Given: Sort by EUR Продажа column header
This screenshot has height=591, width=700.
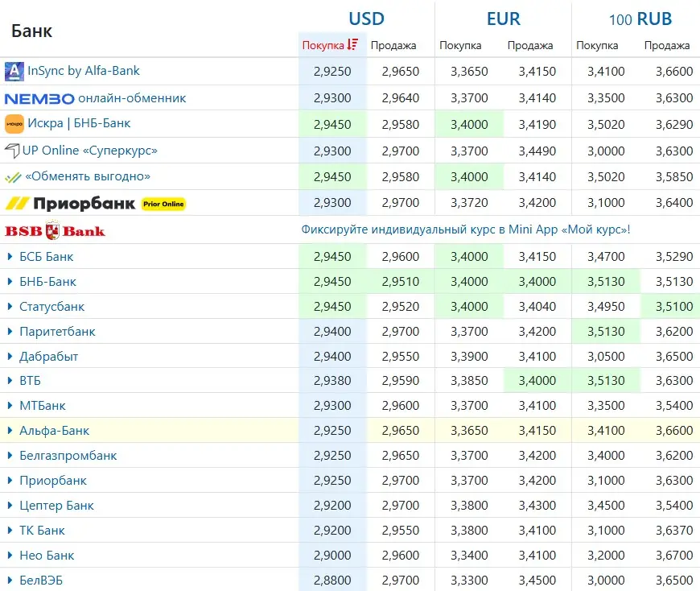Looking at the screenshot, I should tap(530, 45).
